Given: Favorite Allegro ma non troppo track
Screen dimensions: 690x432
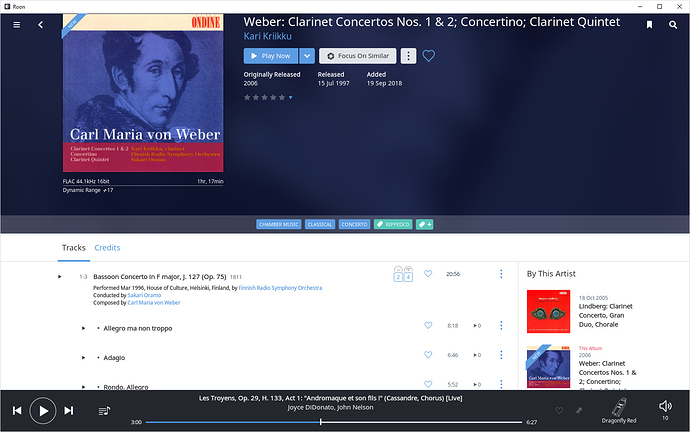Looking at the screenshot, I should pyautogui.click(x=428, y=325).
